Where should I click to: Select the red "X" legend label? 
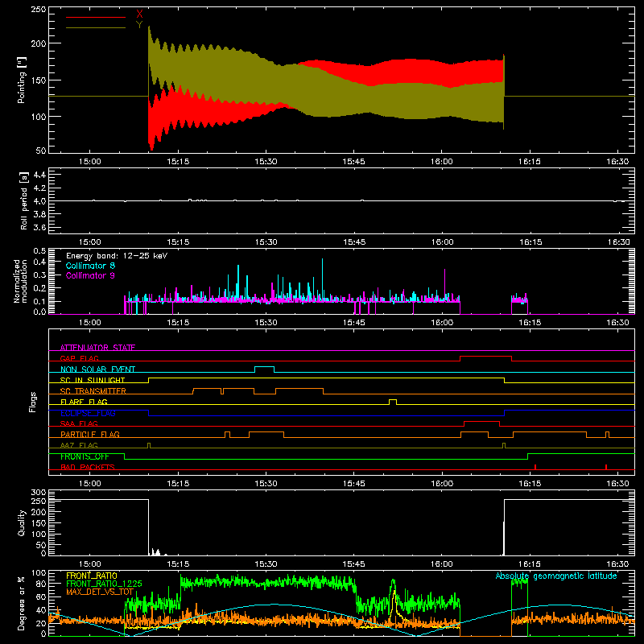click(x=139, y=14)
